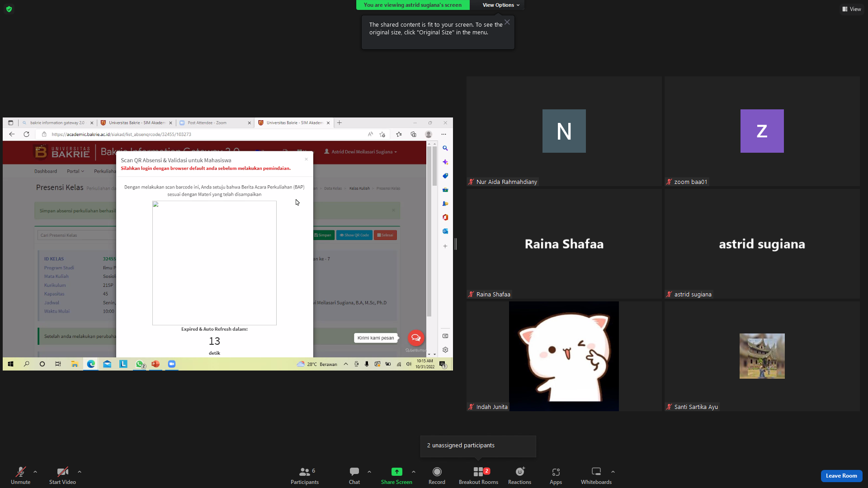Open the Zoom Apps panel
Viewport: 868px width, 488px height.
tap(556, 475)
